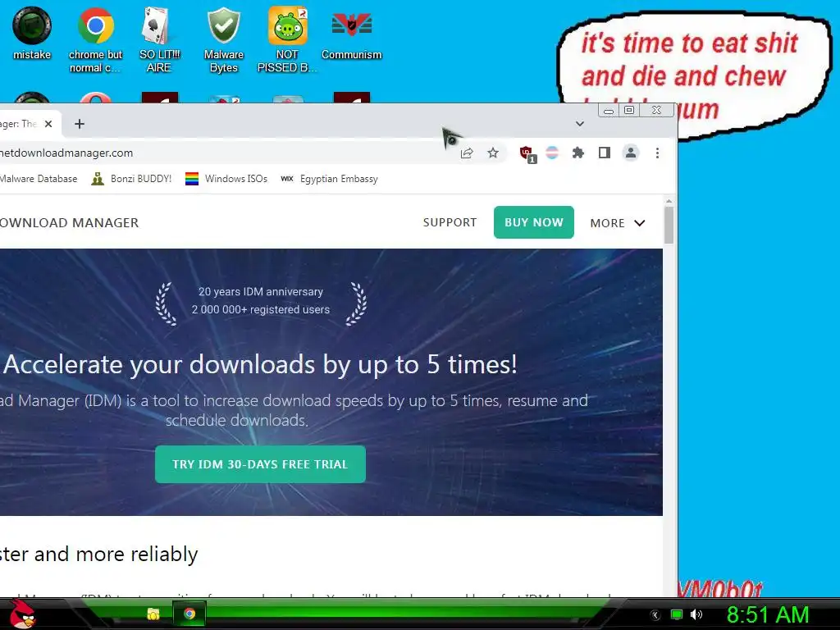
Task: Maximize the Chrome window
Action: point(629,110)
